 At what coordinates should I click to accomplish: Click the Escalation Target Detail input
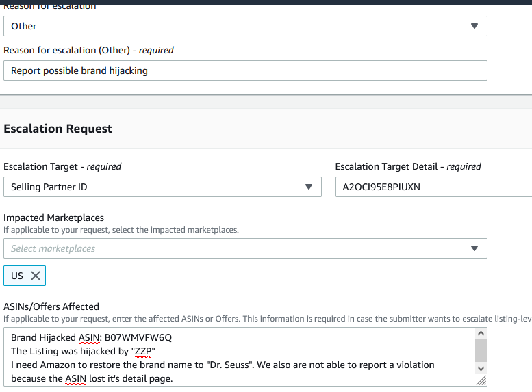(x=433, y=187)
